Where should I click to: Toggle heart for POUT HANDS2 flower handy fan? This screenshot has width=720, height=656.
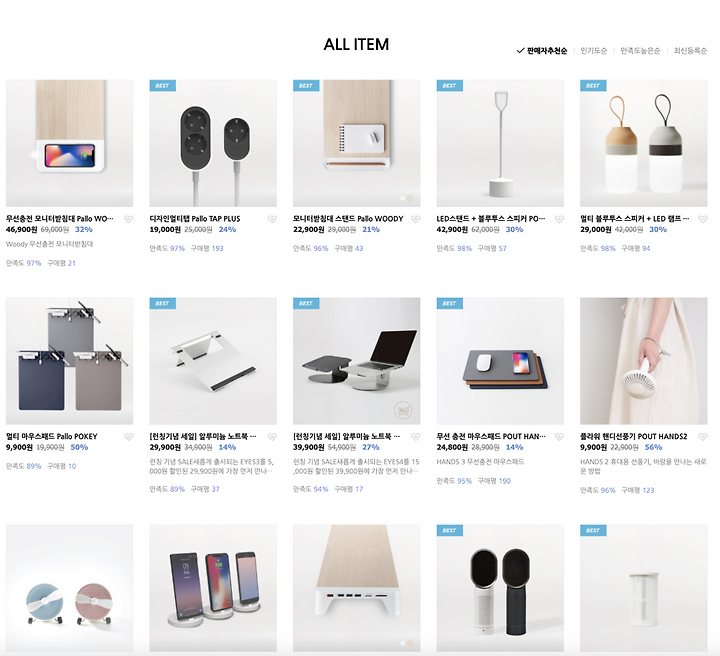pos(703,437)
